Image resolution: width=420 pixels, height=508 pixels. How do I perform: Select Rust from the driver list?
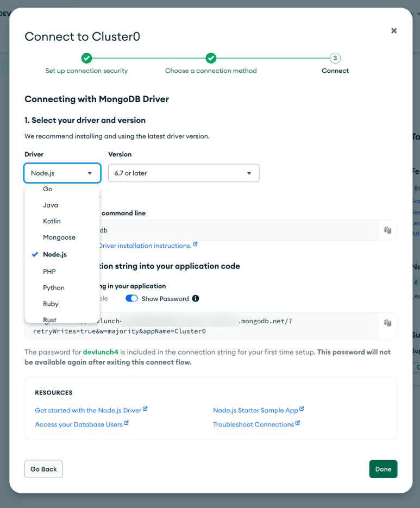[62, 318]
